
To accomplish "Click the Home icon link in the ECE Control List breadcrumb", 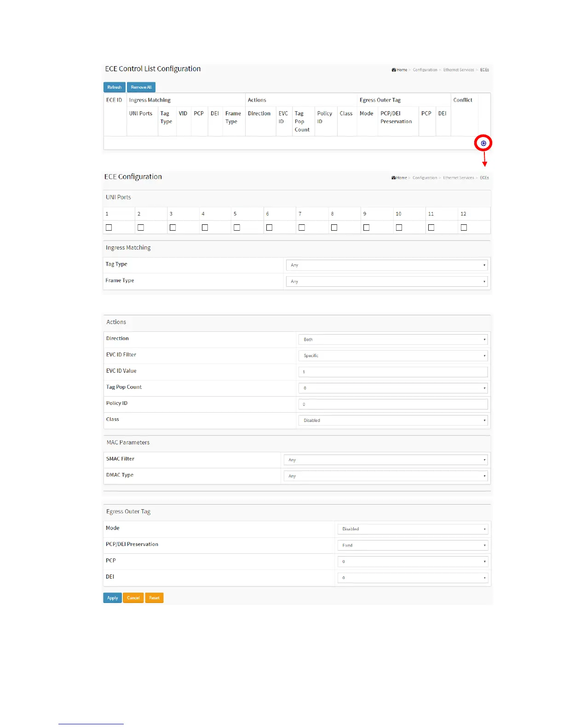I will [x=399, y=70].
